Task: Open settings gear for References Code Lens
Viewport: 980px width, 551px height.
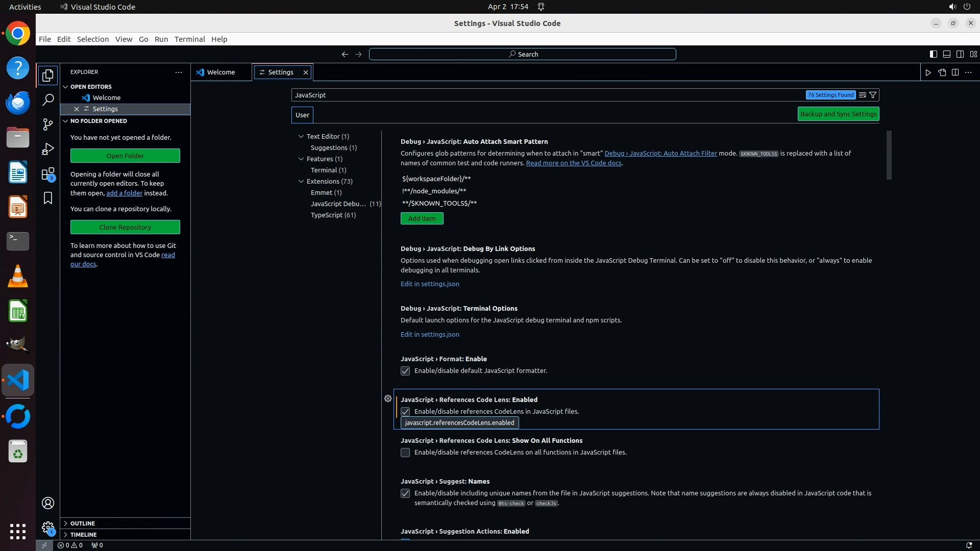Action: (388, 398)
